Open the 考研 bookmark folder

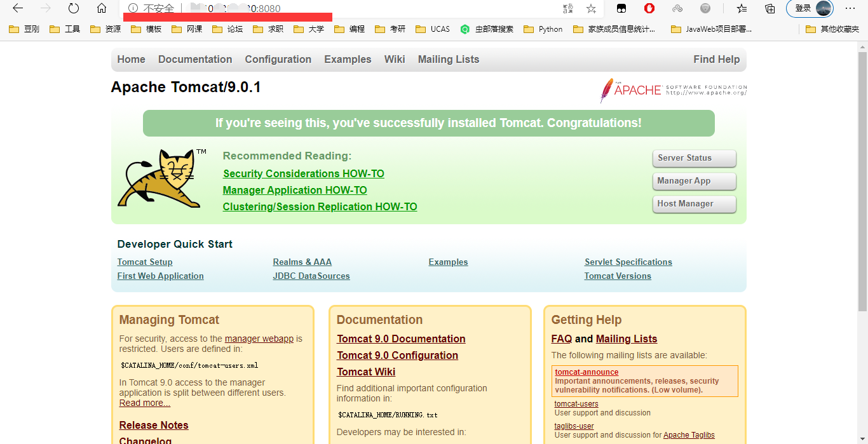(x=390, y=29)
